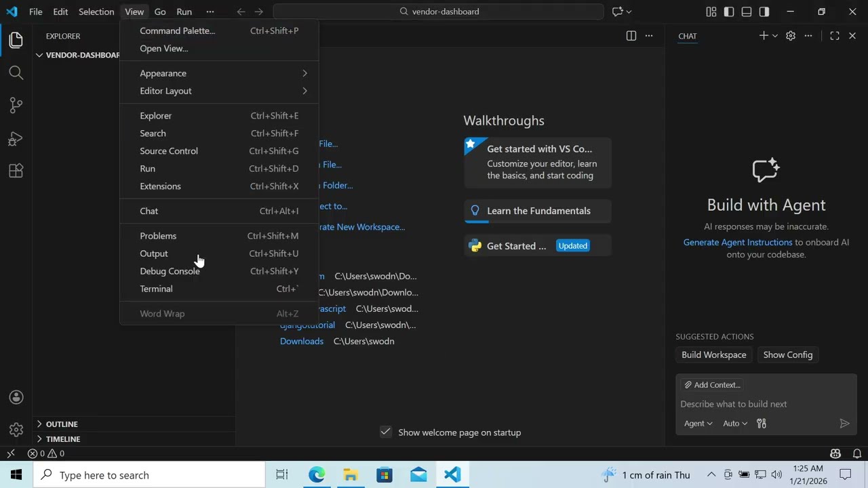Choose Debug Console from the View menu
This screenshot has height=488, width=868.
(219, 271)
